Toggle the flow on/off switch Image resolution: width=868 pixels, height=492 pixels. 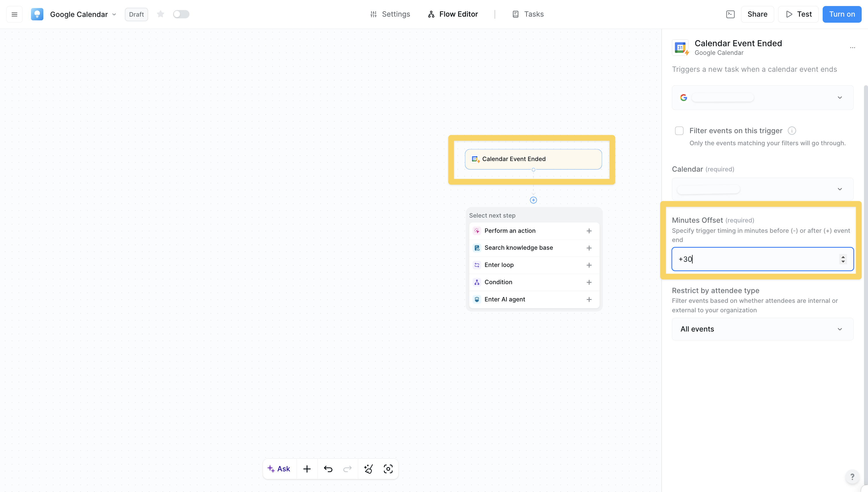click(x=181, y=14)
